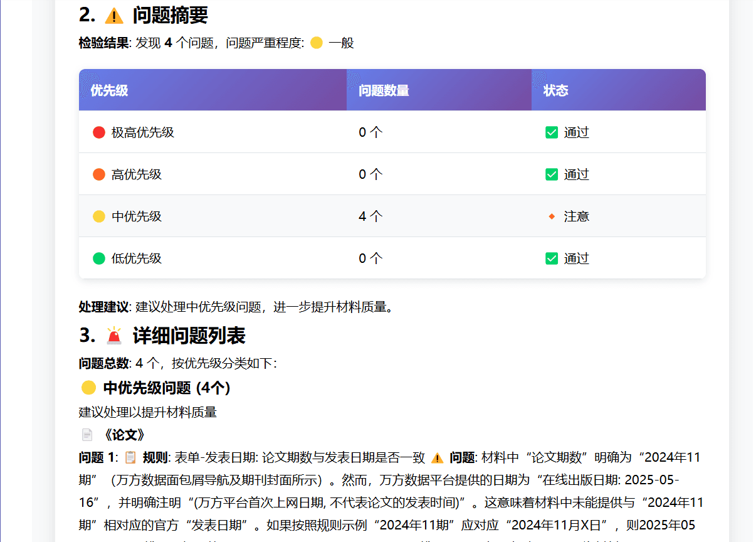Click the red dot beside 极高优先级
The image size is (756, 542).
(98, 132)
